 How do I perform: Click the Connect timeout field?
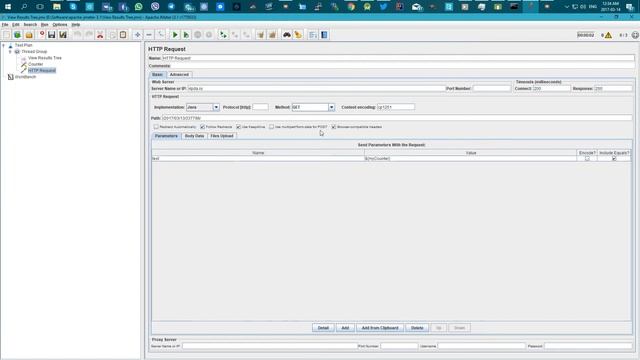551,89
